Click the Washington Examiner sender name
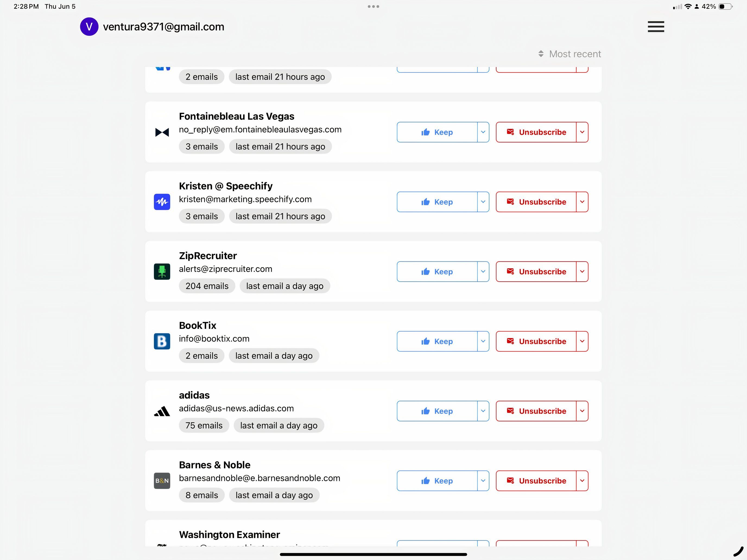Image resolution: width=747 pixels, height=560 pixels. point(230,534)
